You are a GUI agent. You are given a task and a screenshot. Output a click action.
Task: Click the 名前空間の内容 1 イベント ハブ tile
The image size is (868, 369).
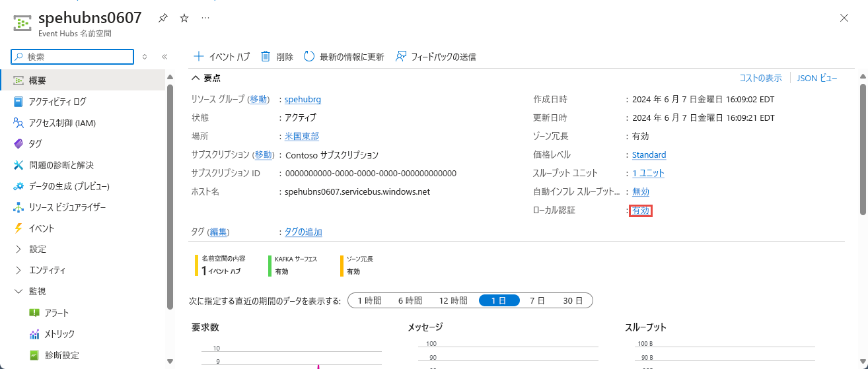coord(220,265)
